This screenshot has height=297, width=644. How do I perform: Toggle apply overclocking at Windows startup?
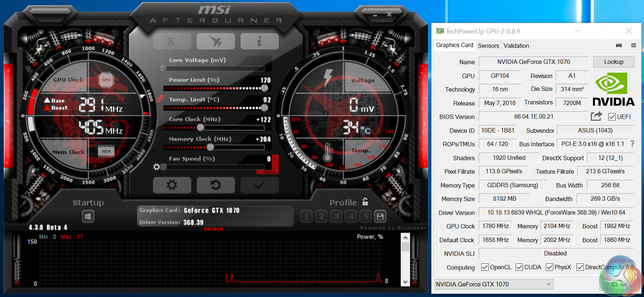pyautogui.click(x=88, y=217)
